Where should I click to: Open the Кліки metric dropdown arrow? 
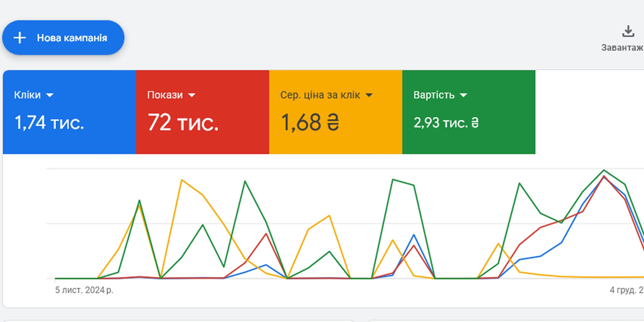[x=50, y=95]
